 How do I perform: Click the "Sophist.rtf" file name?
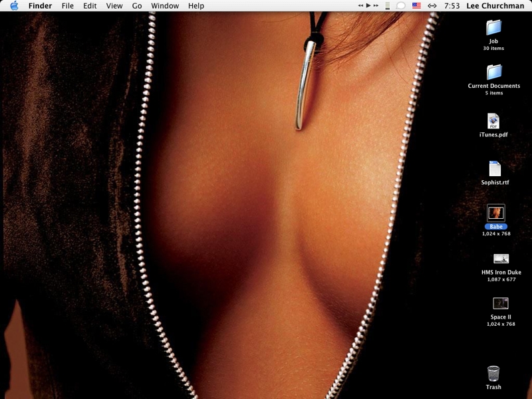point(495,182)
